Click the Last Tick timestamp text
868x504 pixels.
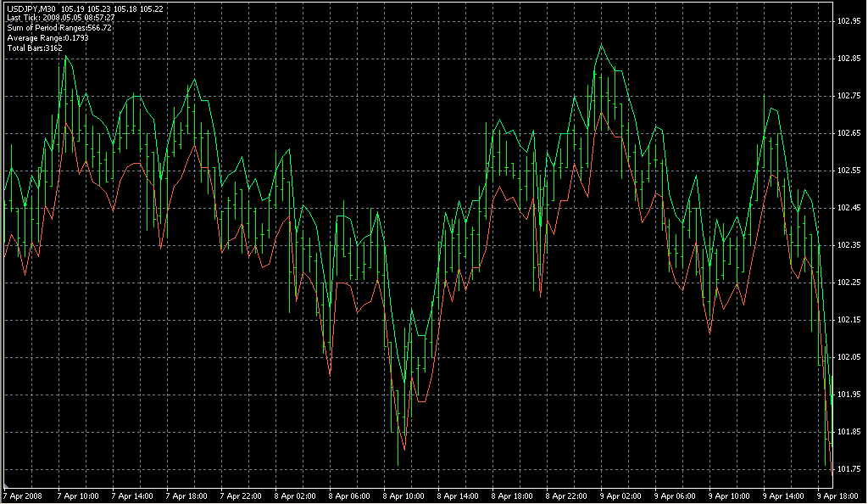click(x=60, y=18)
